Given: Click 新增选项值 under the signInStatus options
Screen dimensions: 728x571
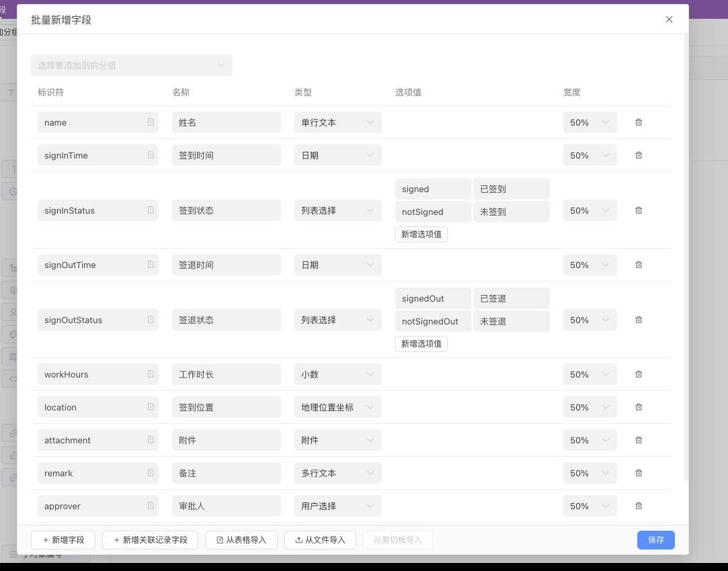Looking at the screenshot, I should coord(421,234).
